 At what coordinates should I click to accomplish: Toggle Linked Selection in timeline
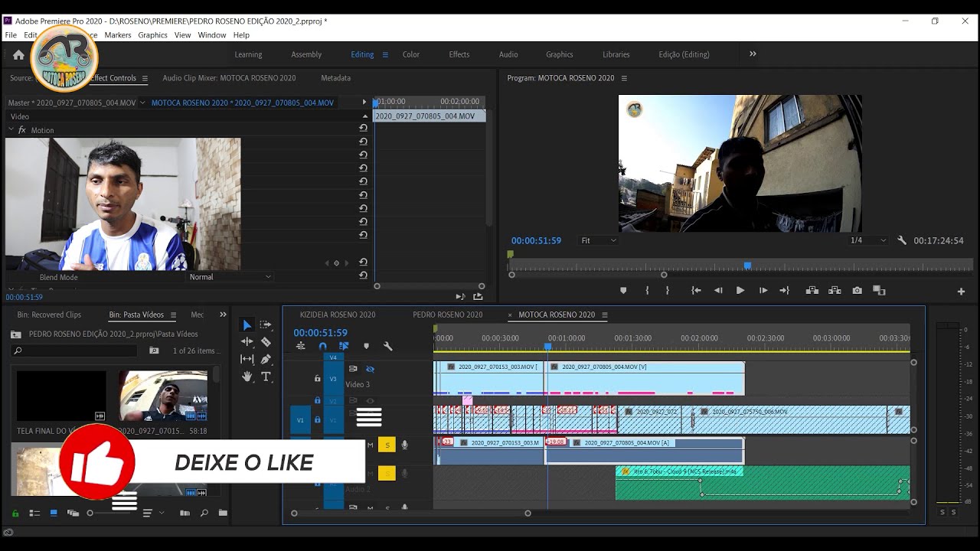click(x=344, y=346)
